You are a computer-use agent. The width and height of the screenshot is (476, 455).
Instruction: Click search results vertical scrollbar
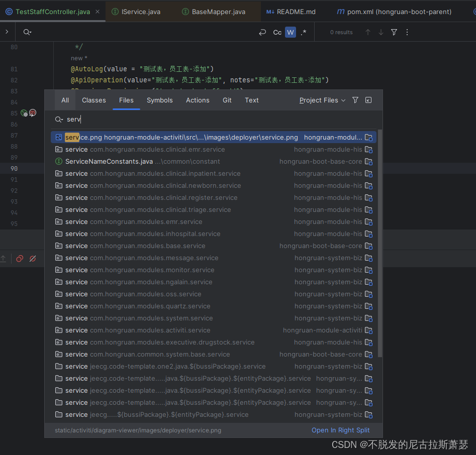[x=380, y=243]
